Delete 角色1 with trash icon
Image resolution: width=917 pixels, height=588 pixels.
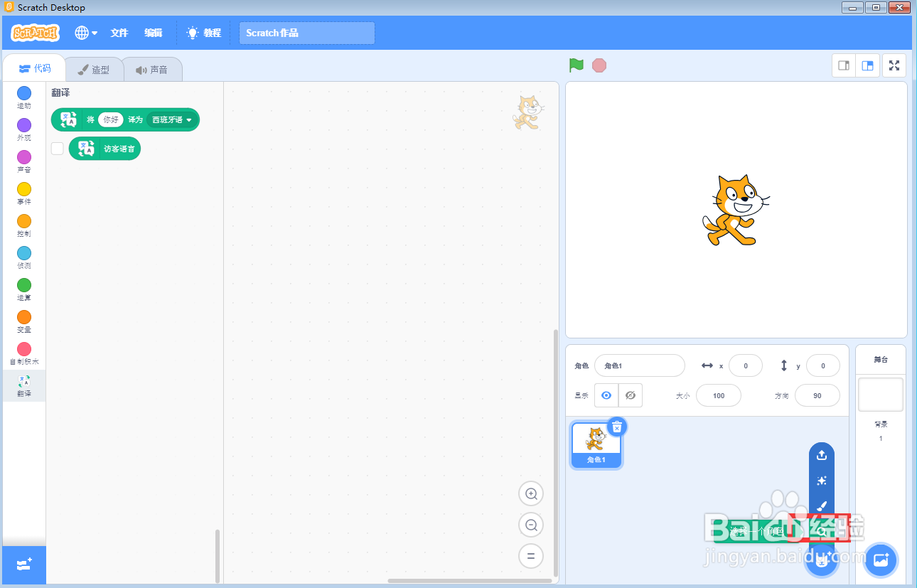[617, 427]
